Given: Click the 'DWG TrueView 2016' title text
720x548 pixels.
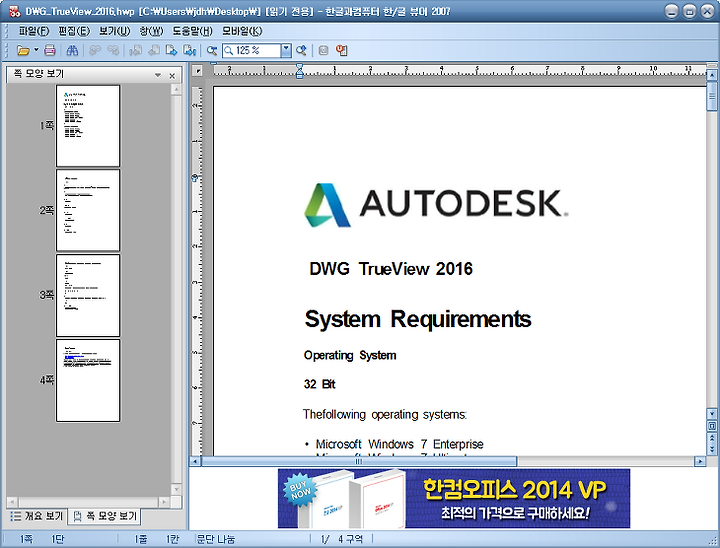Looking at the screenshot, I should pyautogui.click(x=391, y=269).
